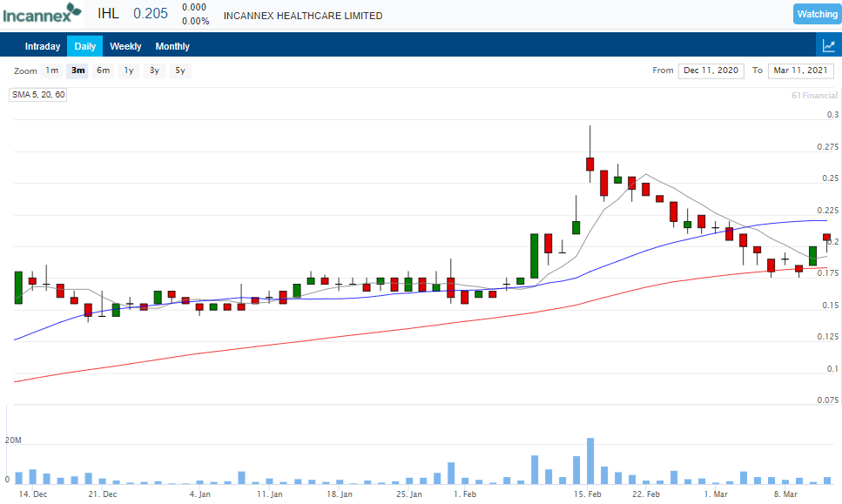Viewport: 842px width, 504px height.
Task: Open the chart view icon button
Action: tap(829, 45)
